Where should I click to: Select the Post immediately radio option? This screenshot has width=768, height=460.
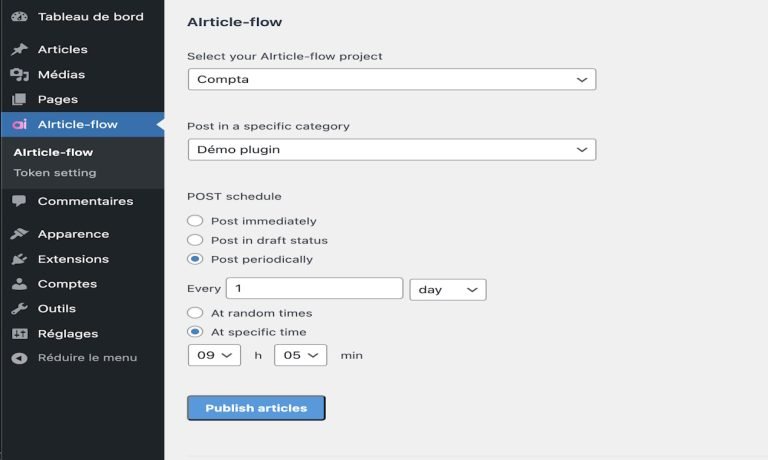196,221
